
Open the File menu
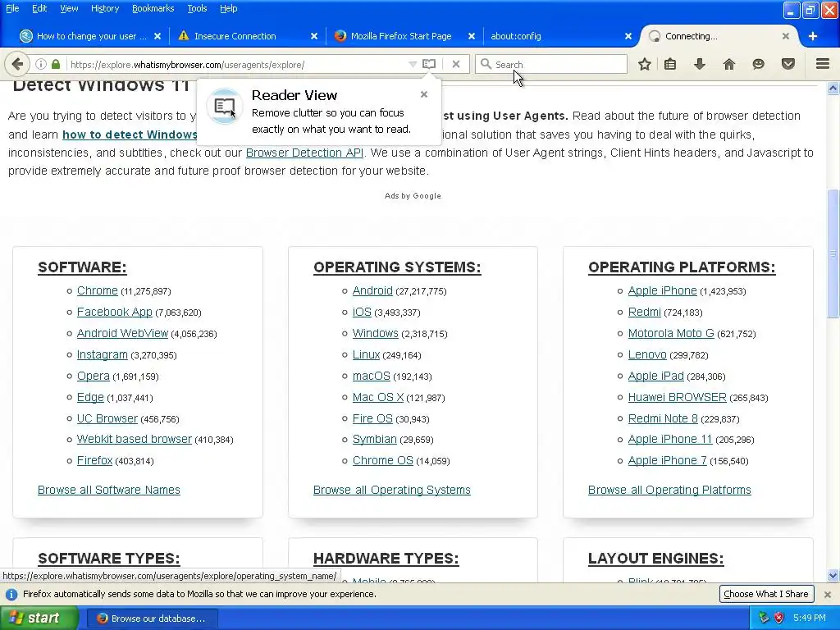(12, 8)
